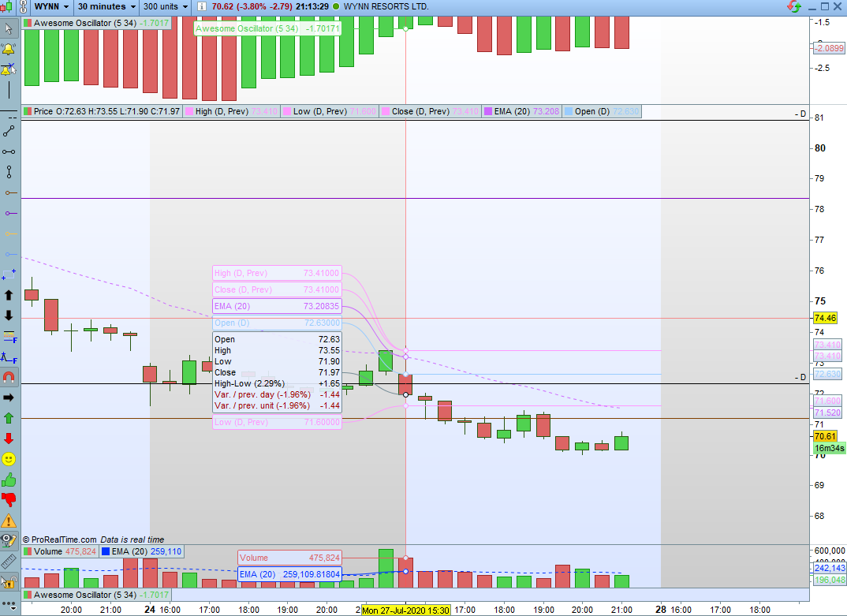Click the orange 70.61 current price tag
The height and width of the screenshot is (616, 847).
825,437
